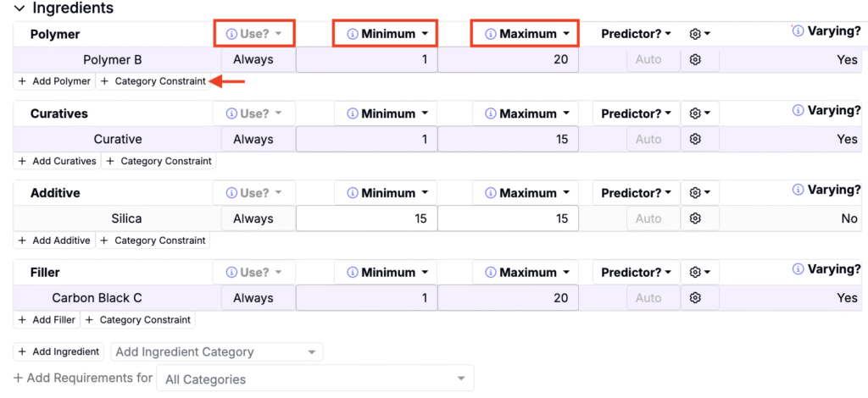
Task: Click the gear icon in Polymer B row
Action: point(695,60)
